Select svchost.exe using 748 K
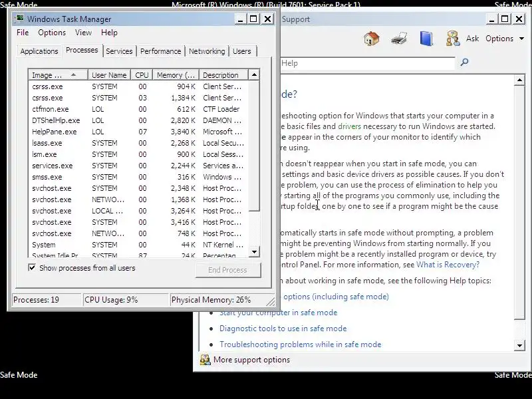Viewport: 532px width, 399px height. (138, 233)
